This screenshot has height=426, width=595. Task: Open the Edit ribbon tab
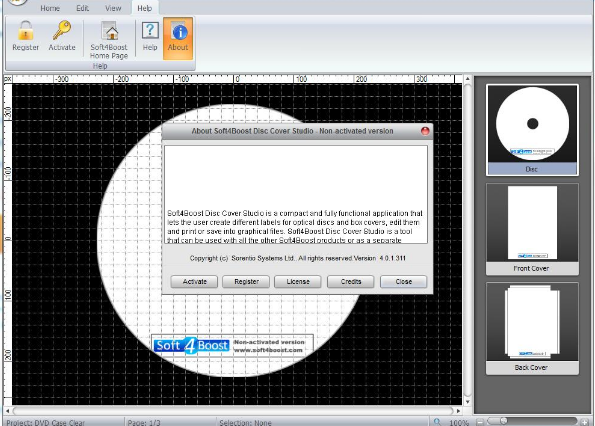click(x=82, y=8)
